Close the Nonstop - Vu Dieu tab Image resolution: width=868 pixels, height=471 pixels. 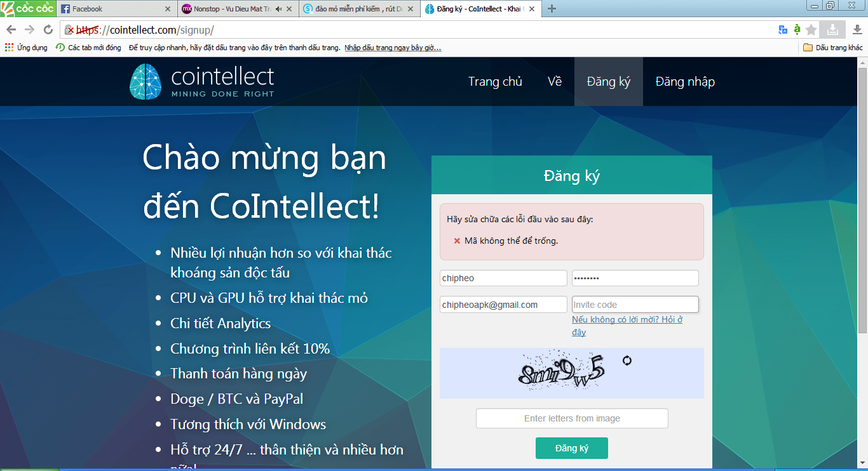[x=289, y=9]
